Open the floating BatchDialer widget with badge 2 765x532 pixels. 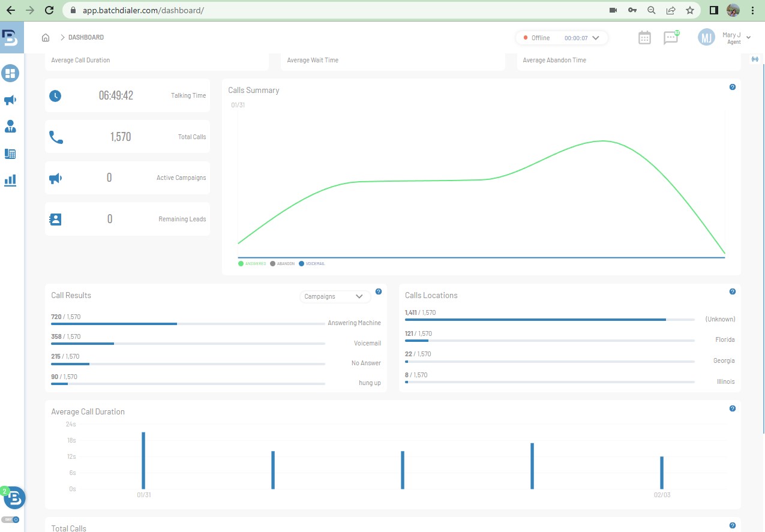pyautogui.click(x=14, y=497)
